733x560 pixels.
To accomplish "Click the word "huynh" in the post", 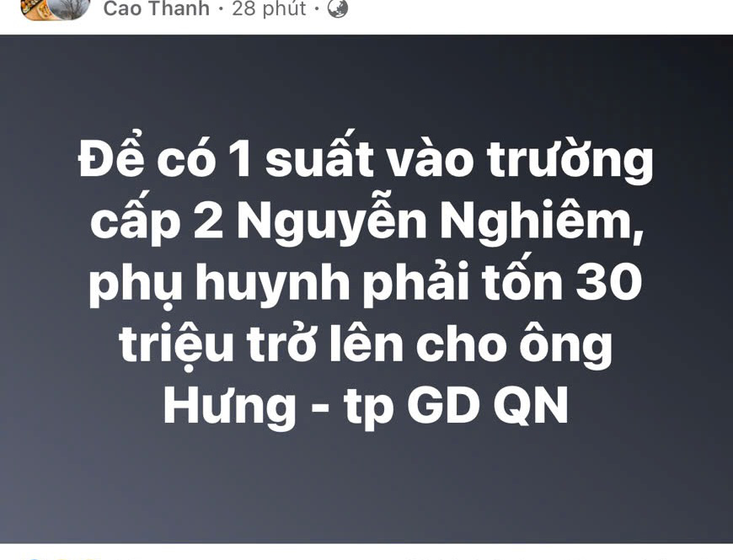I will click(272, 284).
